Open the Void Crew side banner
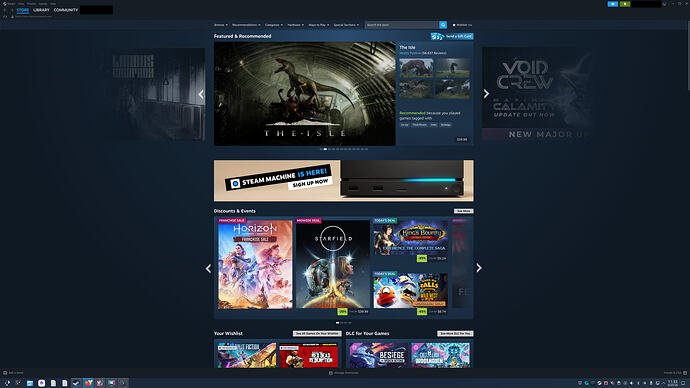Screen dimensions: 690x388 [x=537, y=94]
